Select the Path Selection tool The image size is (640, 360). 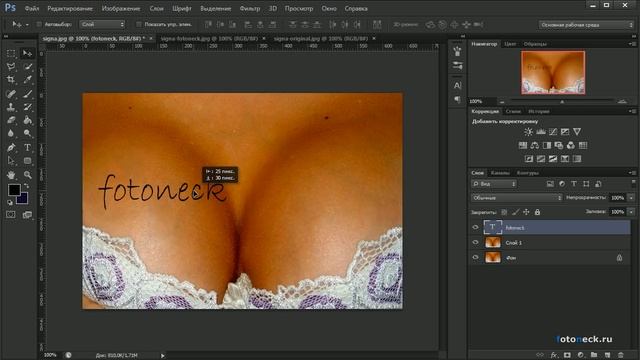(11, 161)
